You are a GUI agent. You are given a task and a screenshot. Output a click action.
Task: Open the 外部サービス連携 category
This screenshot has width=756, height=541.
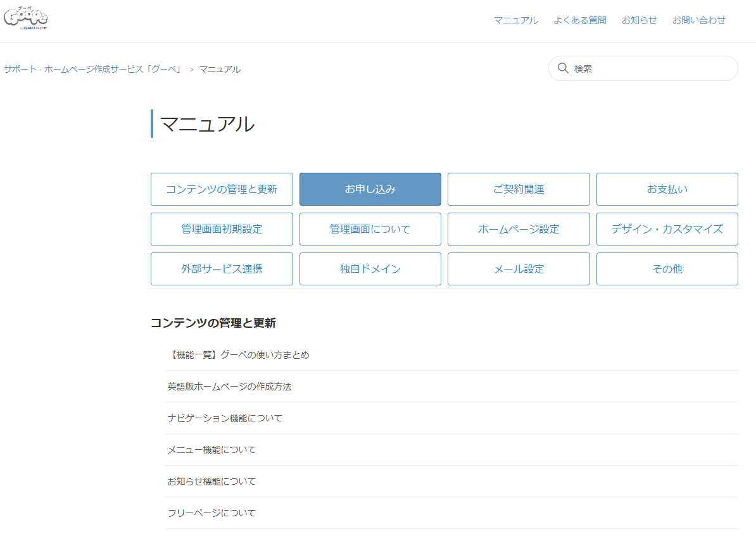pyautogui.click(x=222, y=269)
